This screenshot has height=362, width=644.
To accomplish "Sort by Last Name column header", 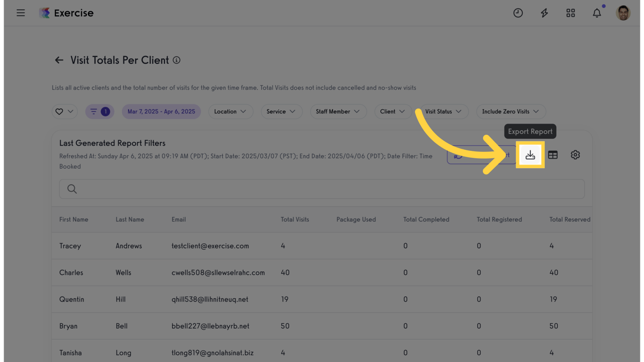I will [130, 220].
